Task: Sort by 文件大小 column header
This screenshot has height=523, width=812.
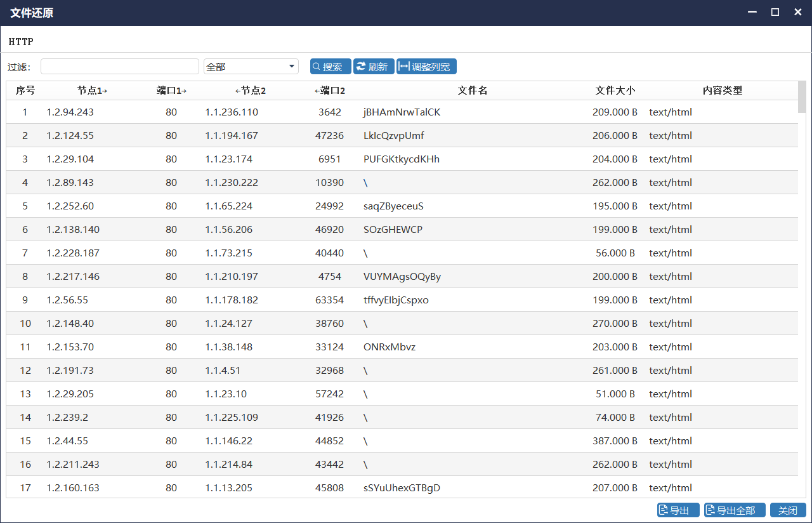Action: tap(615, 91)
